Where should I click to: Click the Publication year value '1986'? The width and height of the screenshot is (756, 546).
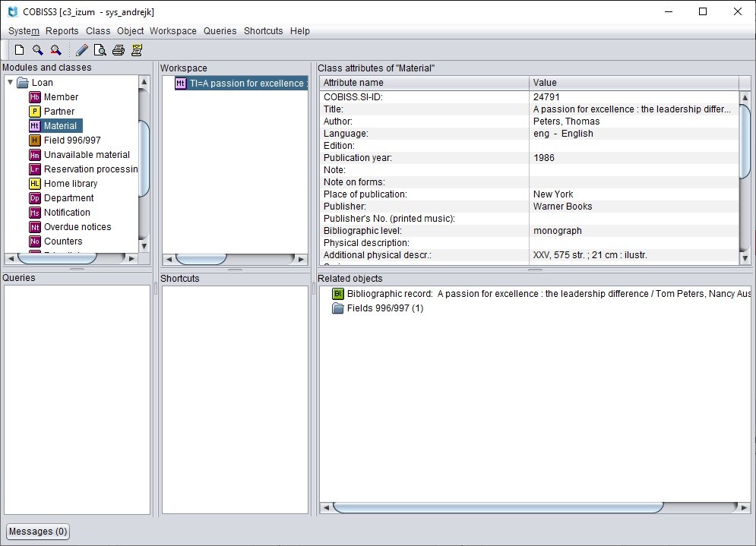coord(544,158)
